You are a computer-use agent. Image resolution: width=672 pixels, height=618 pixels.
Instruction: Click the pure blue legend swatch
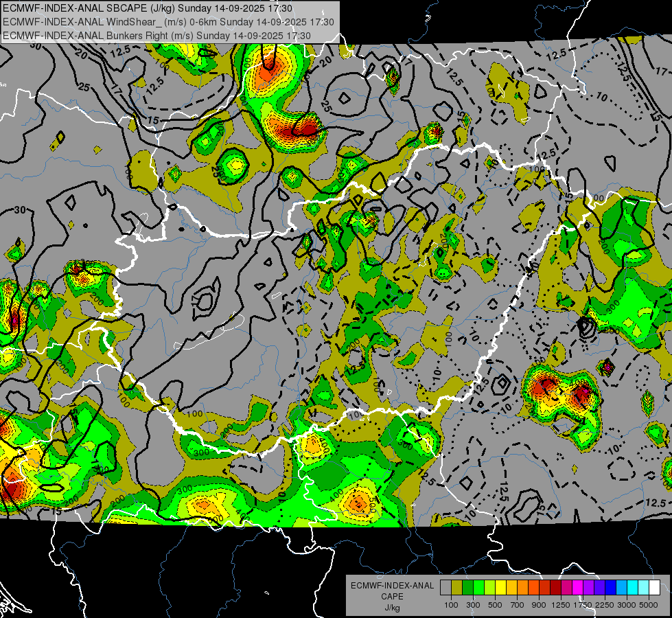click(x=611, y=588)
